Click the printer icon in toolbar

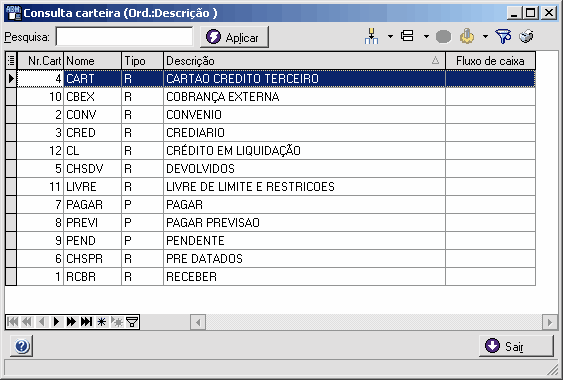point(526,36)
